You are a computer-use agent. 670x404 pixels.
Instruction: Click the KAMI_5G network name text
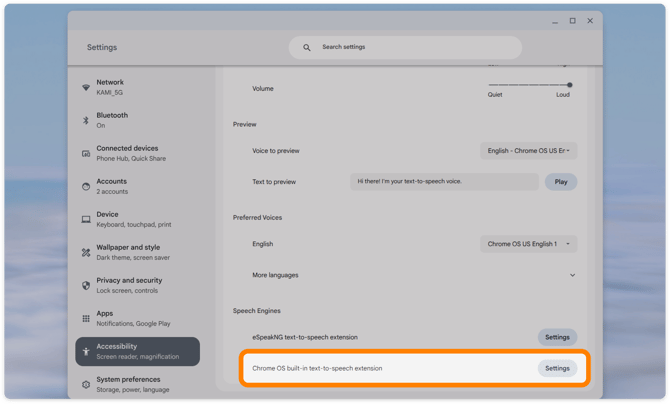(109, 92)
